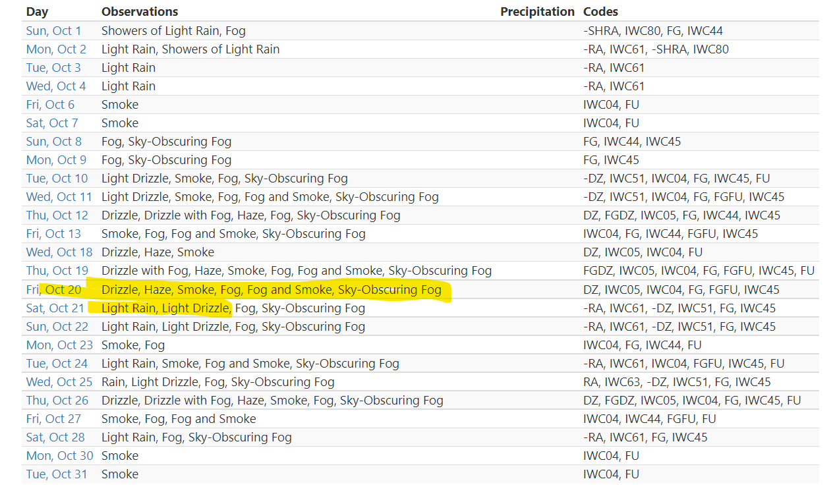Viewport: 835px width, 504px height.
Task: Open the Sun, Oct 8 day link
Action: pos(54,142)
